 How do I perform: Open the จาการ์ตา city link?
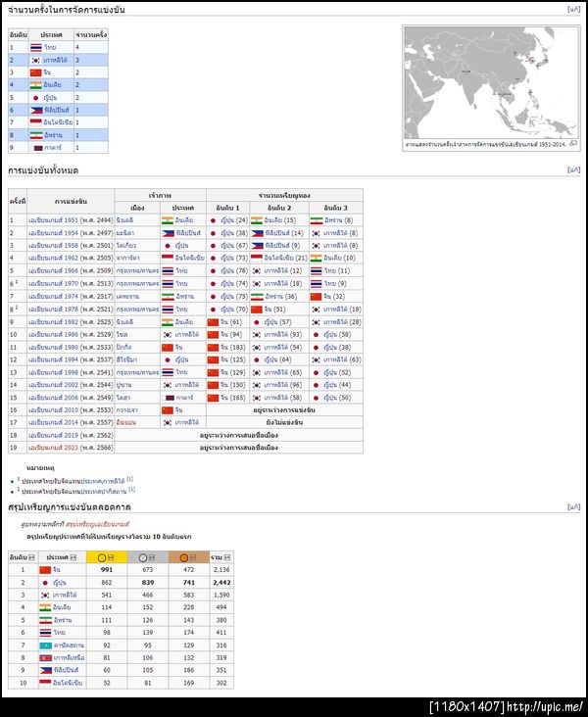click(x=127, y=258)
